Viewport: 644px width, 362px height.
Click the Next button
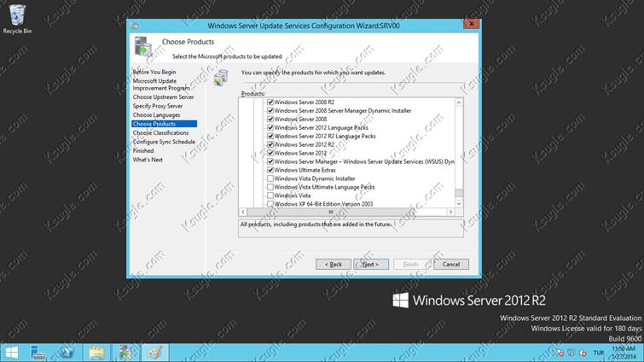point(371,264)
